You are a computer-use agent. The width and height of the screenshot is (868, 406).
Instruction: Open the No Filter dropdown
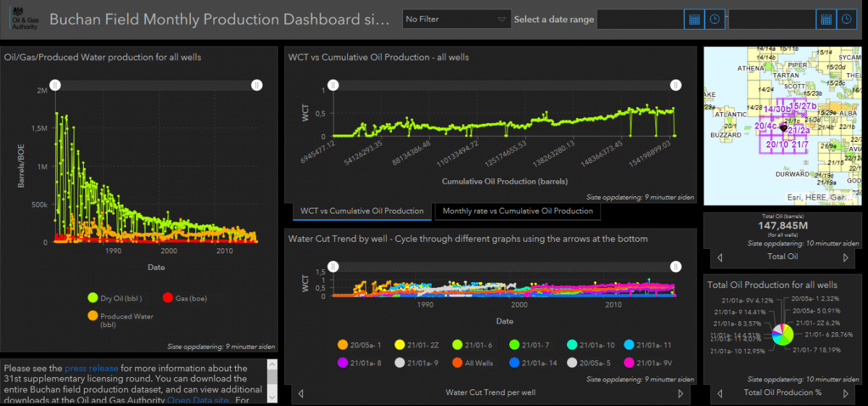click(x=456, y=20)
